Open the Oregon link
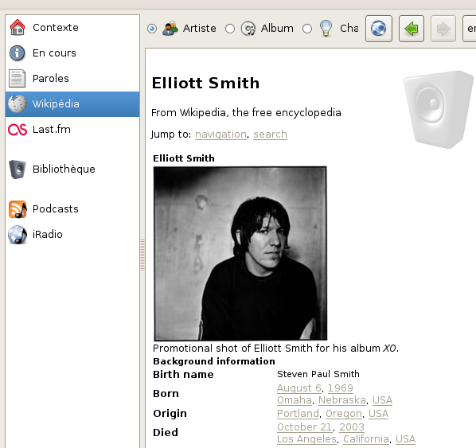 (344, 414)
